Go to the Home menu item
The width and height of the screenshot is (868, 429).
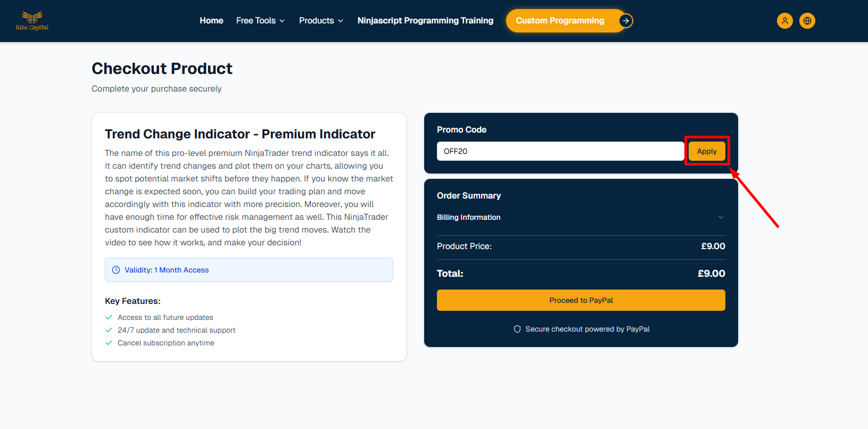(211, 21)
